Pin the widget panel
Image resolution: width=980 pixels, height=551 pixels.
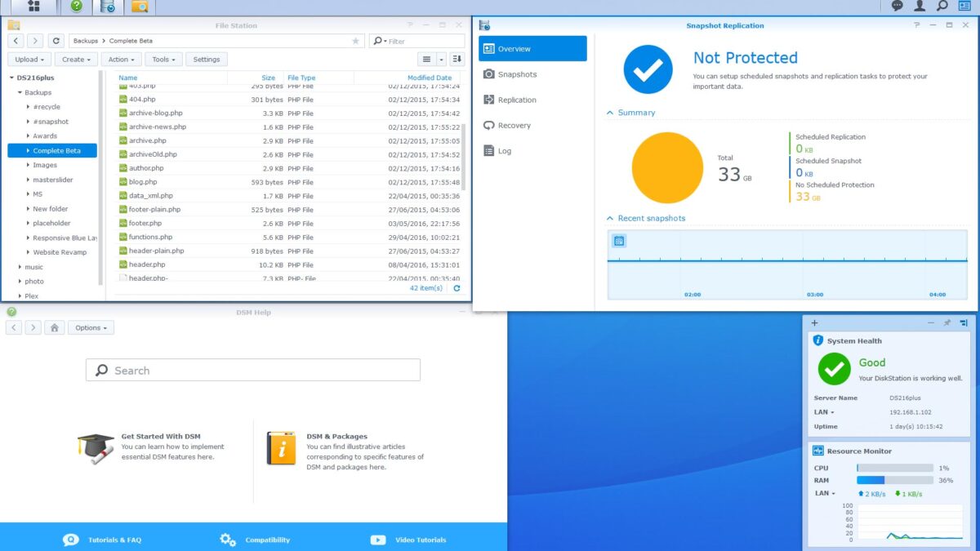(x=947, y=323)
